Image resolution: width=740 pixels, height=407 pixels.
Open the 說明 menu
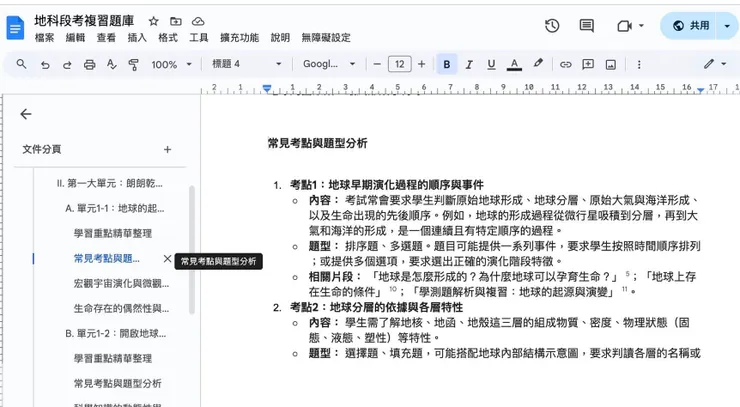click(280, 38)
